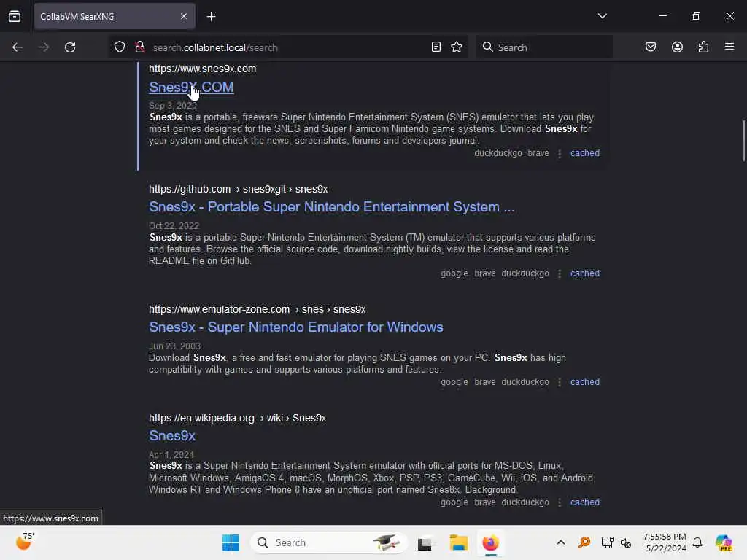The width and height of the screenshot is (747, 560).
Task: Expand the list all tabs chevron
Action: coord(602,16)
